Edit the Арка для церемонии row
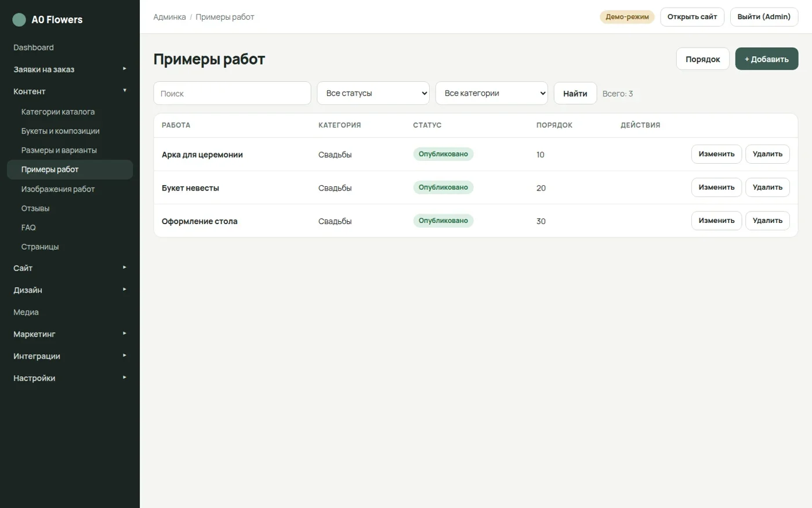The height and width of the screenshot is (508, 812). (x=716, y=154)
